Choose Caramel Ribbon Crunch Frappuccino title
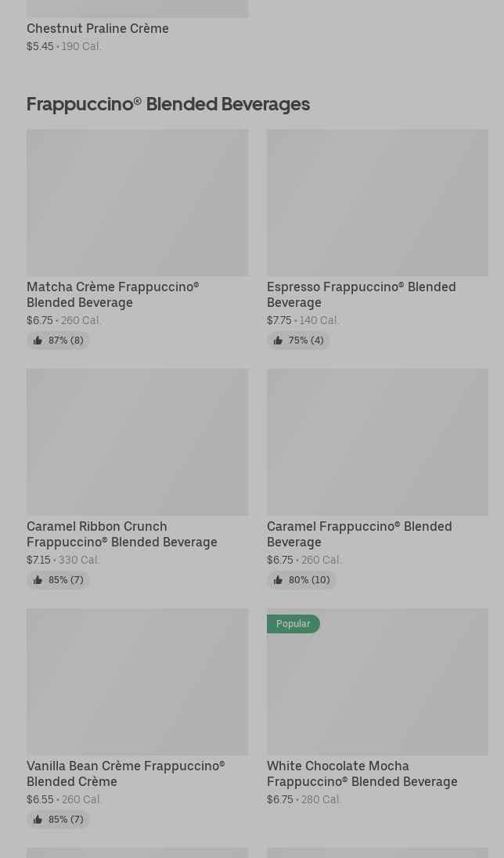 point(122,534)
